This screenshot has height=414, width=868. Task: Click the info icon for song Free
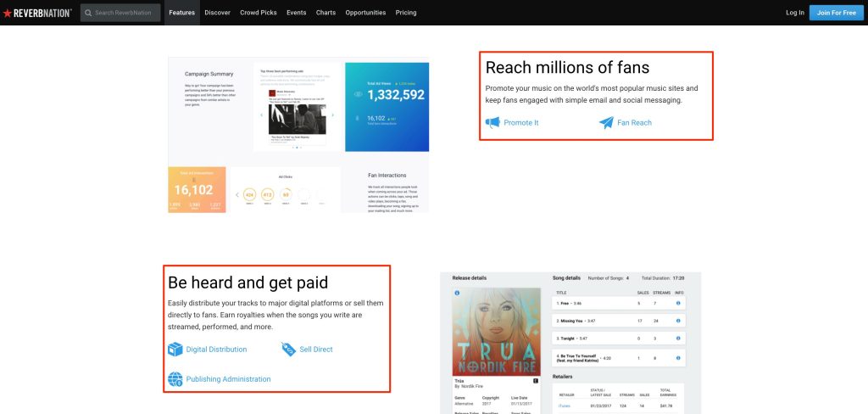[678, 303]
